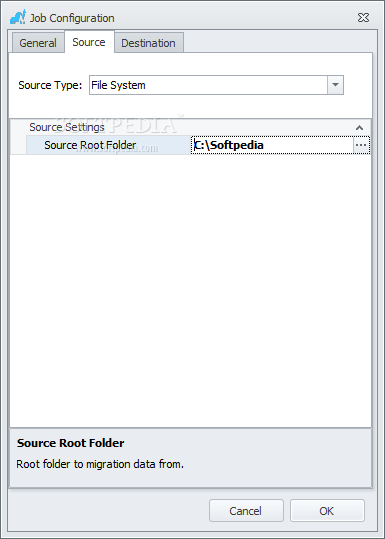This screenshot has height=539, width=385.
Task: Open the Destination tab
Action: 148,43
